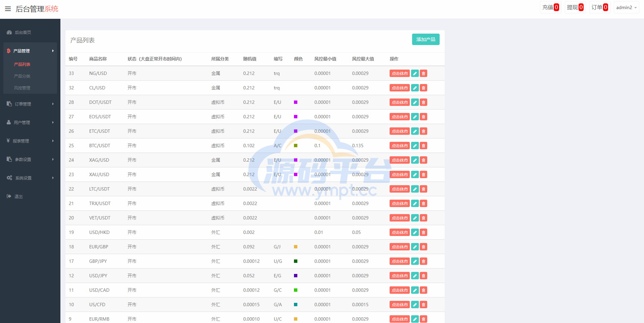The image size is (644, 323).
Task: Click delete trash icon for NG/USD row
Action: (x=424, y=73)
